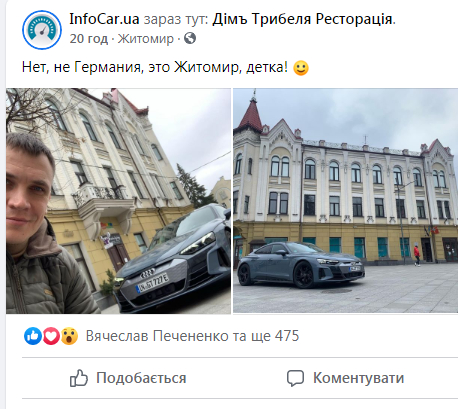
Task: Click the yellow Wow reaction emoji
Action: click(x=69, y=336)
